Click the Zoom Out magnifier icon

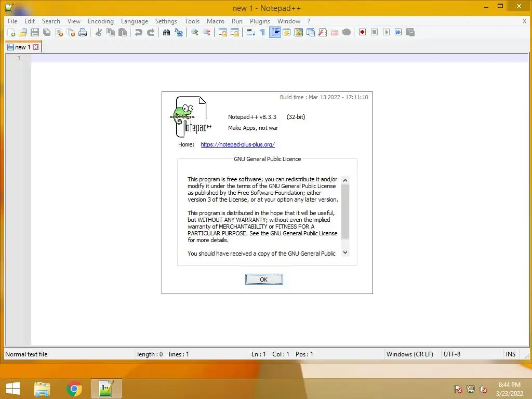click(207, 33)
